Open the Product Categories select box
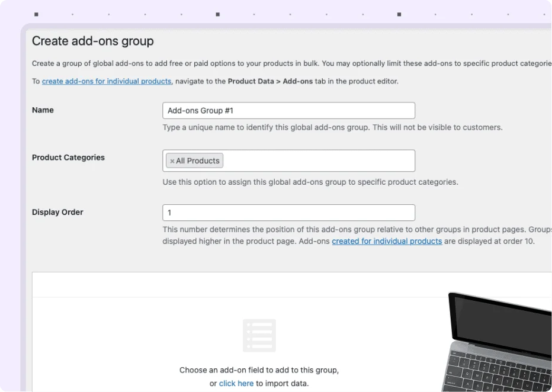This screenshot has width=552, height=392. [x=288, y=161]
